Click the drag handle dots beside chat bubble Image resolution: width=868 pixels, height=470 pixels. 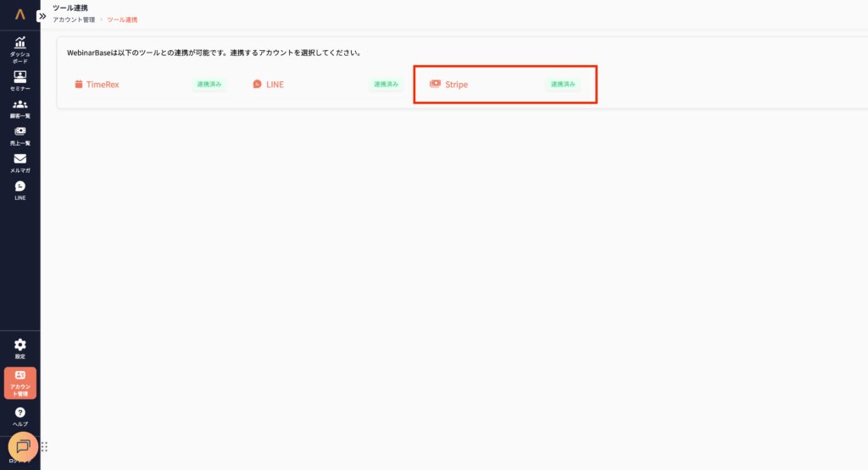(x=44, y=447)
